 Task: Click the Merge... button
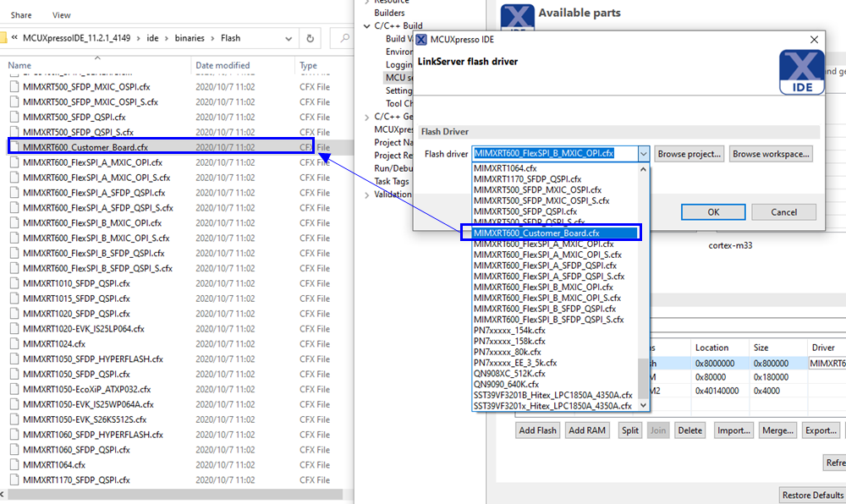777,430
